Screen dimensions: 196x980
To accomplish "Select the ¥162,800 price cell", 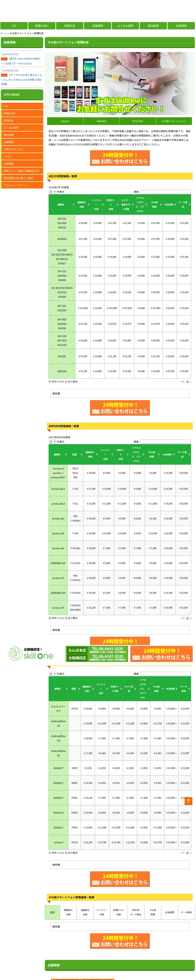I will 83,308.
